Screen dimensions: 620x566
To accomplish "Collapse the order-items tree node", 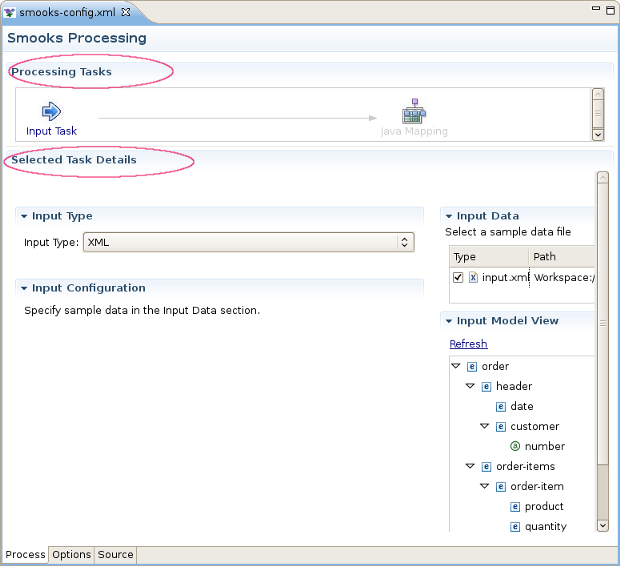I will point(470,466).
